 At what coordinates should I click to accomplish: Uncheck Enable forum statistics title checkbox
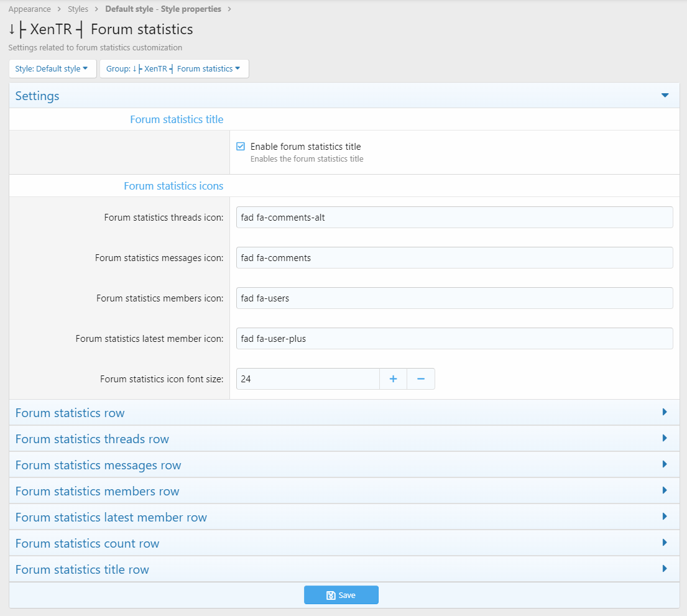click(241, 147)
